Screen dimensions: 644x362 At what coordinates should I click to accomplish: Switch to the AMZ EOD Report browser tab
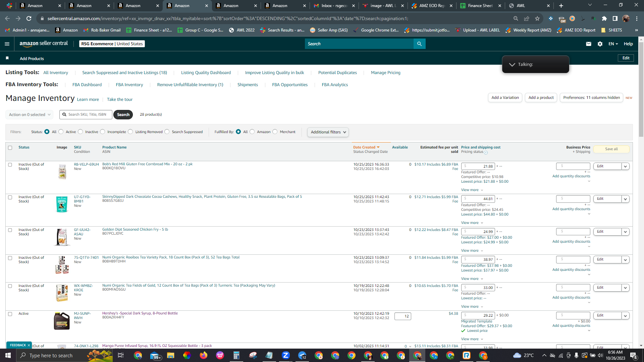pyautogui.click(x=431, y=6)
